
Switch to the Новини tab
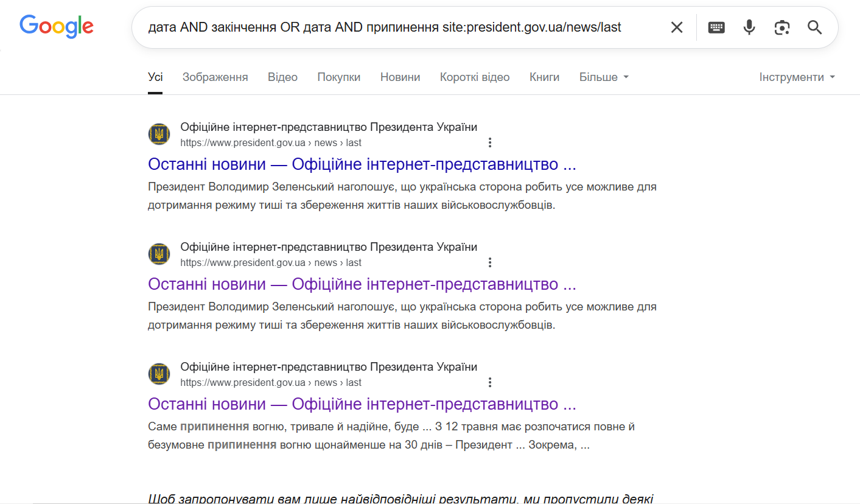tap(400, 77)
